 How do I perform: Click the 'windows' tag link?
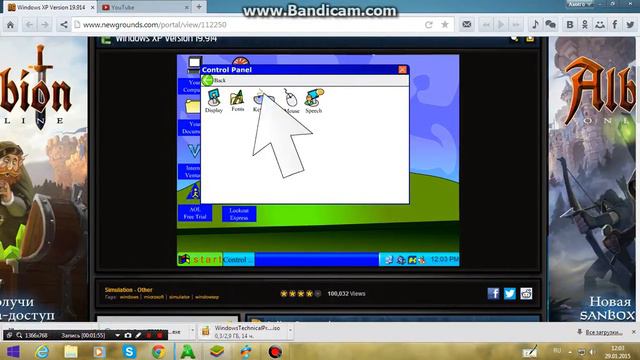click(129, 297)
